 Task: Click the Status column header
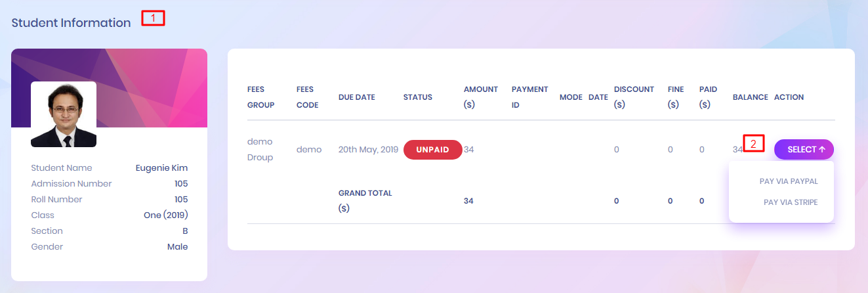point(417,97)
